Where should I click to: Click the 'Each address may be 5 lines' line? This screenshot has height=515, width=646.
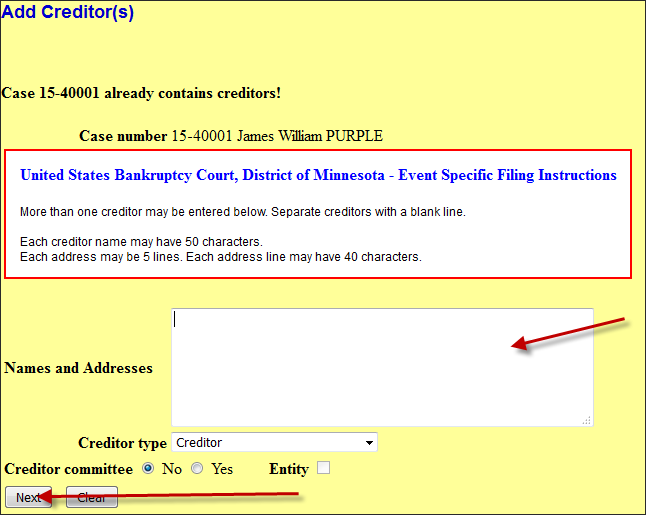tap(221, 257)
